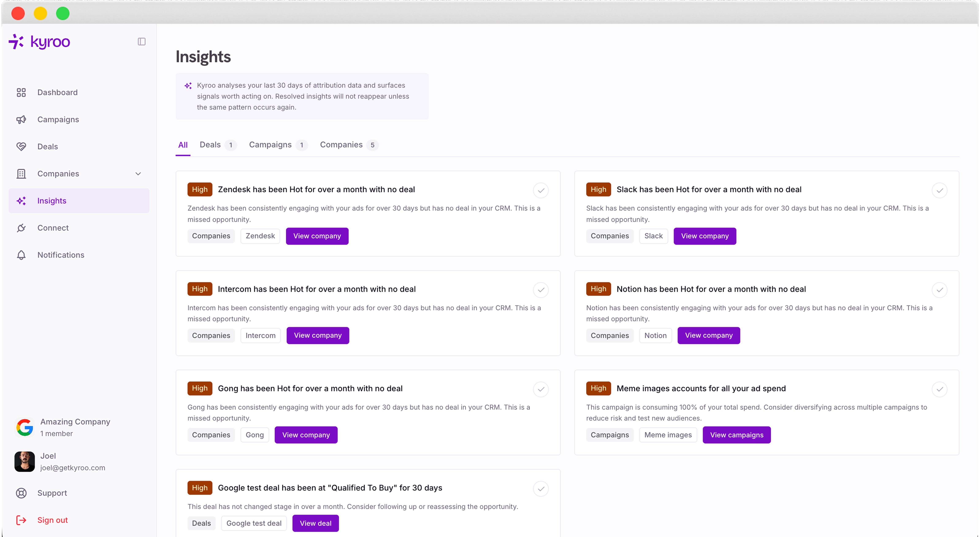Screen dimensions: 980x537
Task: Collapse the sidebar panel icon
Action: coord(142,41)
